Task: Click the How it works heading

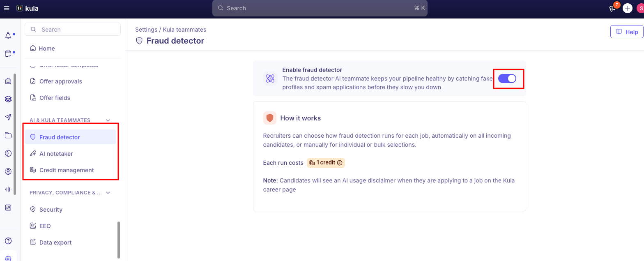Action: tap(301, 118)
